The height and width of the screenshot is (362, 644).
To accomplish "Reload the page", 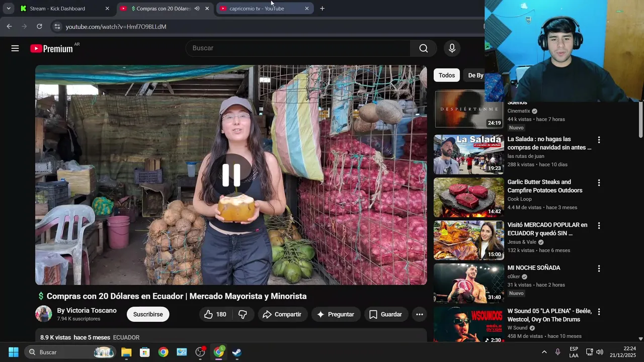I will tap(39, 27).
